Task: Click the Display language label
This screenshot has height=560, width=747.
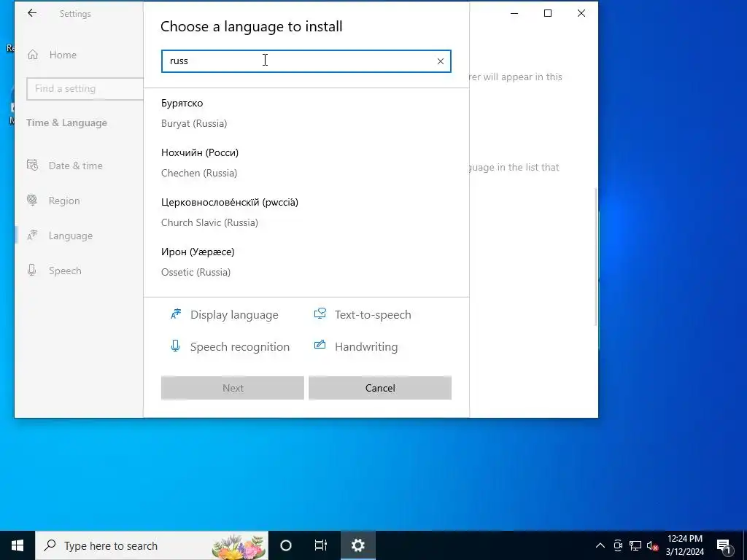Action: click(234, 315)
